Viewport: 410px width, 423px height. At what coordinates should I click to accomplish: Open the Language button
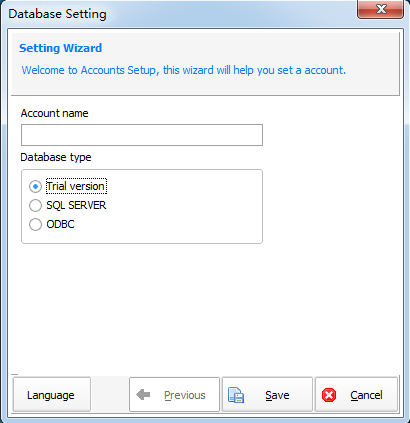click(52, 395)
